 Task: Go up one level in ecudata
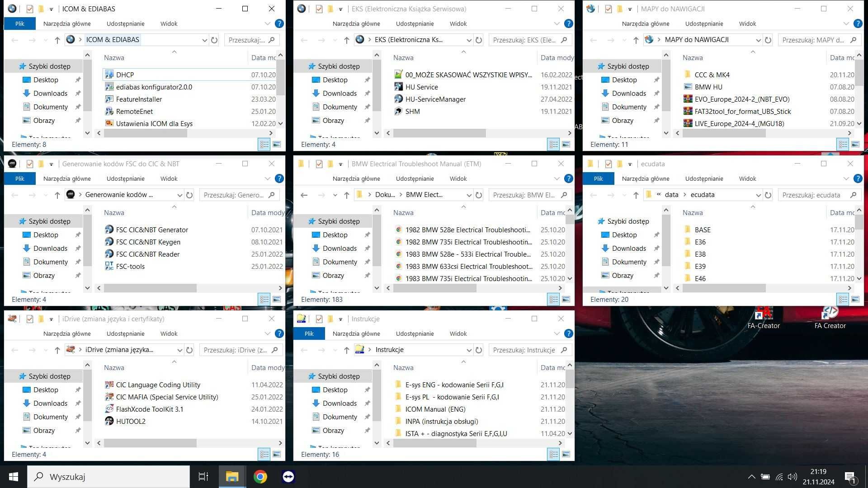tap(636, 195)
